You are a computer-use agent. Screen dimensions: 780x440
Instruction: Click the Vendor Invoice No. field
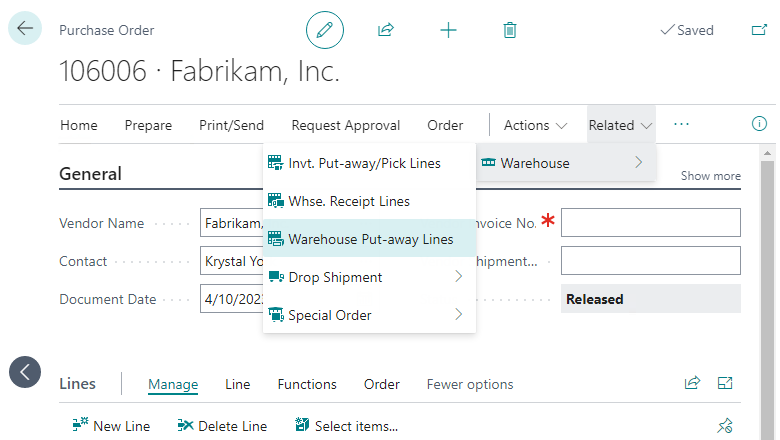[650, 222]
